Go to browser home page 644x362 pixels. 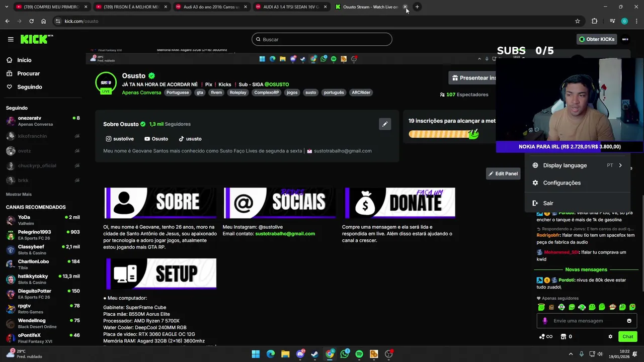click(43, 21)
